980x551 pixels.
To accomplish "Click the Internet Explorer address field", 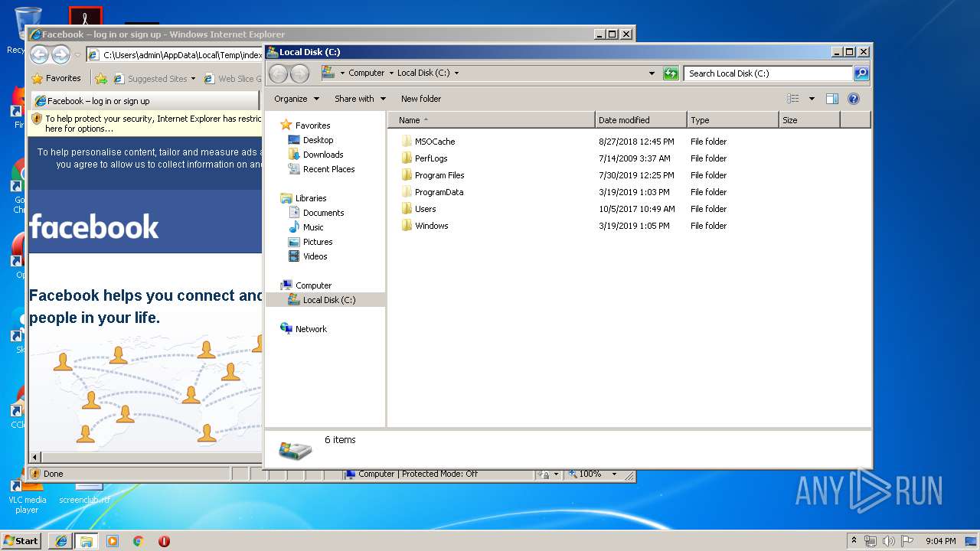I will pos(175,54).
